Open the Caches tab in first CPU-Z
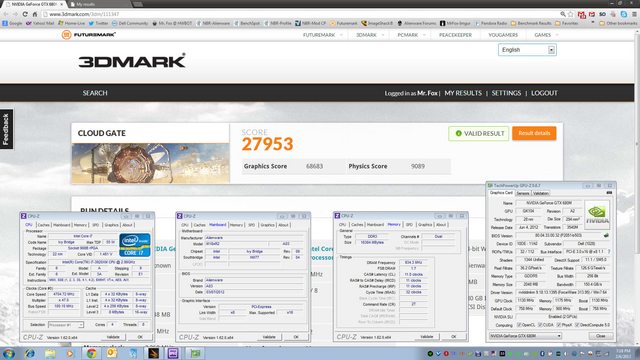Screen dimensions: 640x360 [x=43, y=225]
